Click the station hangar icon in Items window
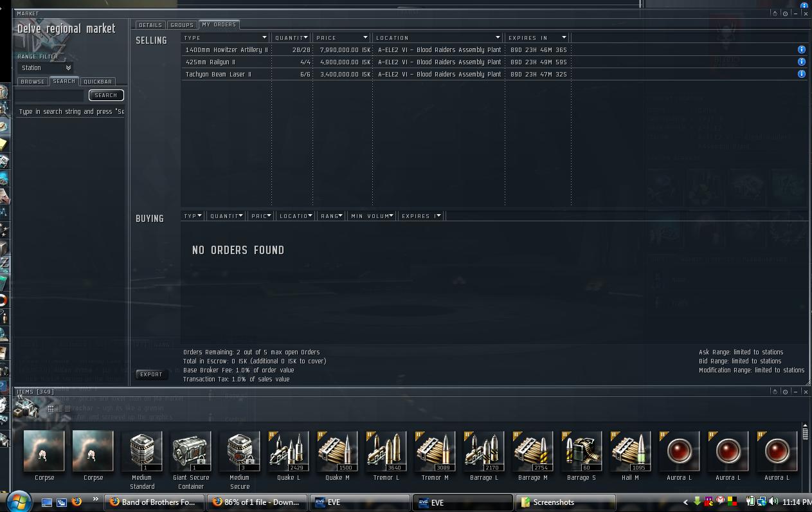Image resolution: width=812 pixels, height=512 pixels. (26, 407)
